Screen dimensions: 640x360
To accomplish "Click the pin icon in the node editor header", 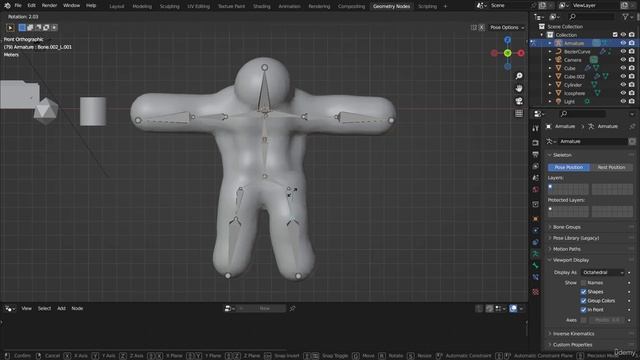I will point(292,309).
